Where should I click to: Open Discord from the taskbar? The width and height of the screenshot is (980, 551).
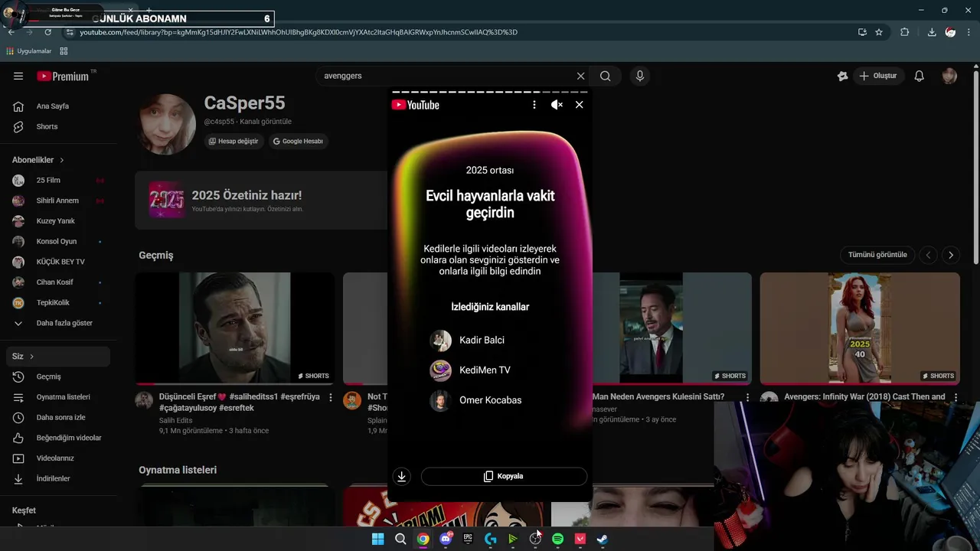(446, 539)
